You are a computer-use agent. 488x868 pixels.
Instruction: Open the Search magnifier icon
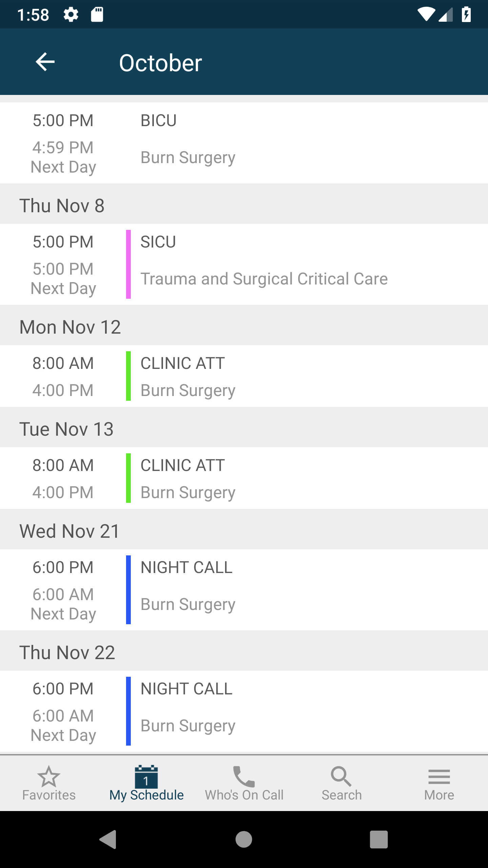pyautogui.click(x=342, y=776)
